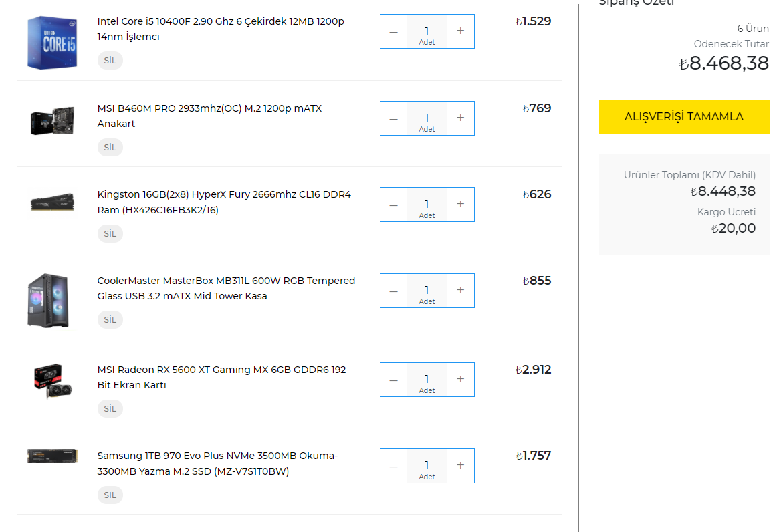The image size is (781, 532).
Task: View the CoolerMaster MasterBox case image
Action: [x=47, y=299]
